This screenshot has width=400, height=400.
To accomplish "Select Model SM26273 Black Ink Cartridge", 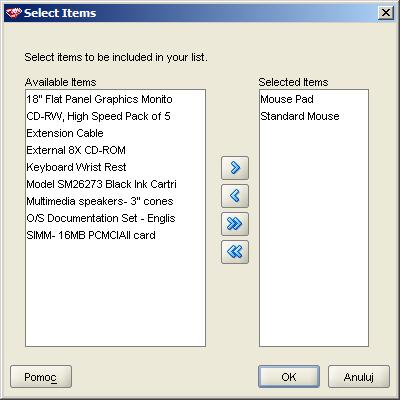I will tap(115, 184).
